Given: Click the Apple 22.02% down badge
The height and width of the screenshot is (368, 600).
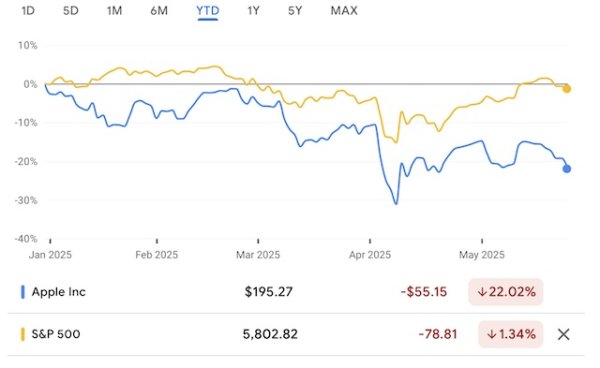Looking at the screenshot, I should (x=505, y=292).
